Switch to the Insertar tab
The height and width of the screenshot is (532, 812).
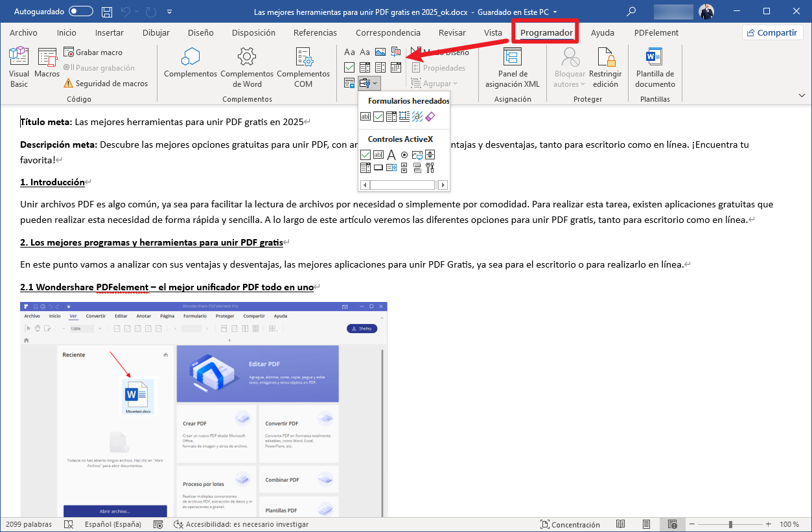pyautogui.click(x=110, y=32)
